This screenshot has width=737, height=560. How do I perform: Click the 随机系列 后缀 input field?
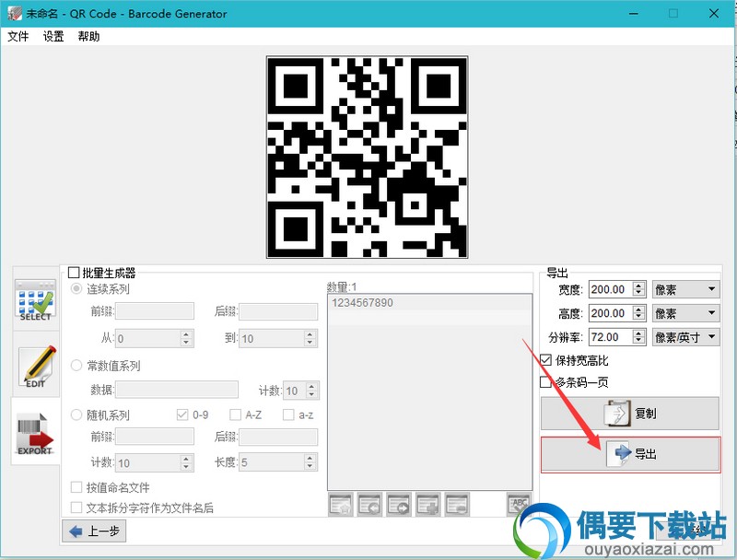point(278,437)
